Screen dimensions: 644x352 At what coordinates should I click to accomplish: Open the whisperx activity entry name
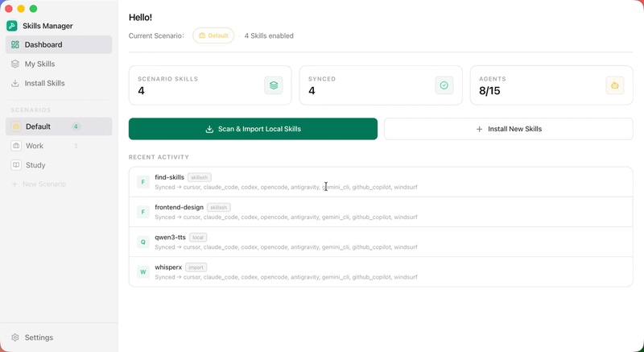pyautogui.click(x=168, y=267)
